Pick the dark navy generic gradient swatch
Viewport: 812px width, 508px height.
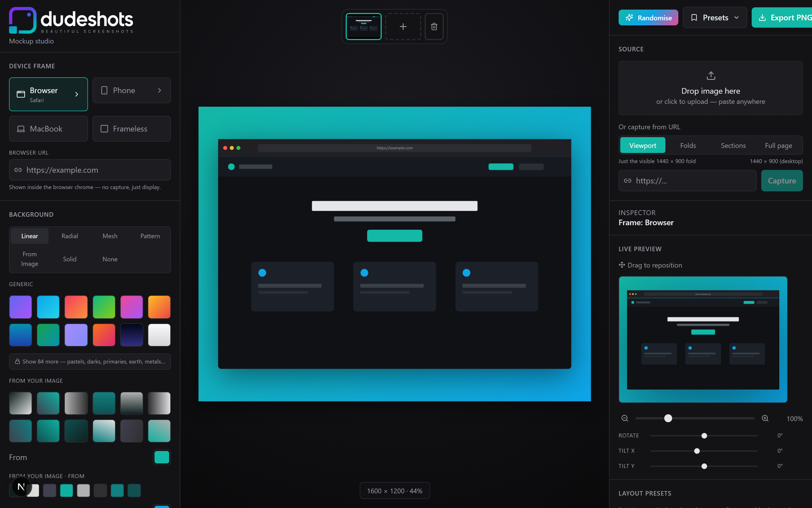132,335
